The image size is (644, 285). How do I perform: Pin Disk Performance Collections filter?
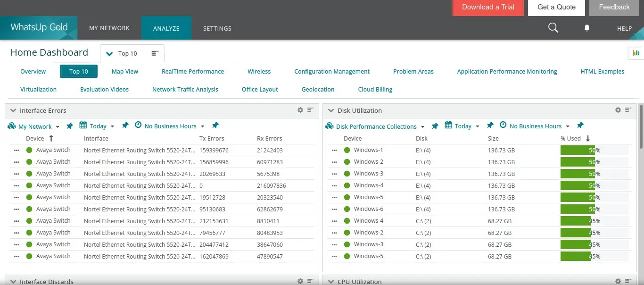435,126
